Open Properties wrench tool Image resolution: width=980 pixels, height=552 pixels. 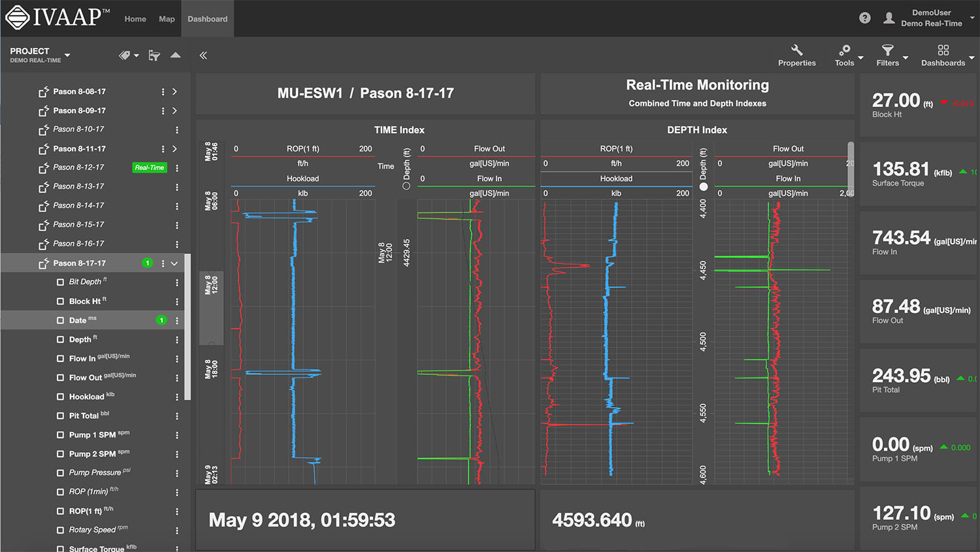tap(797, 56)
